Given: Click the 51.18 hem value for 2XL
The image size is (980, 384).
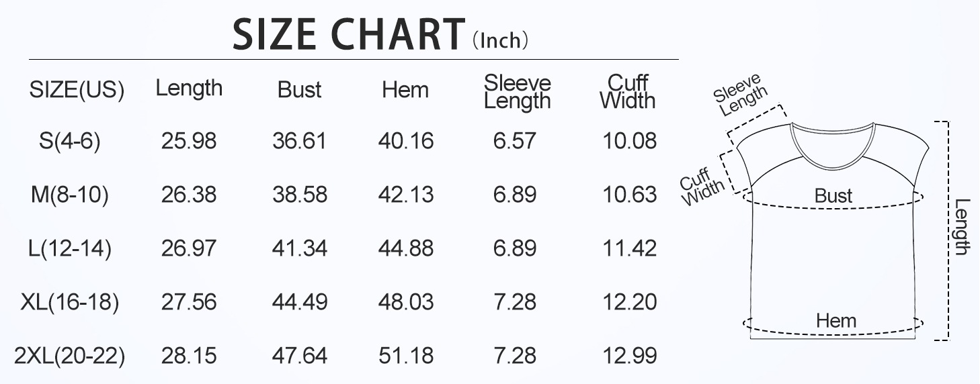Looking at the screenshot, I should 406,356.
